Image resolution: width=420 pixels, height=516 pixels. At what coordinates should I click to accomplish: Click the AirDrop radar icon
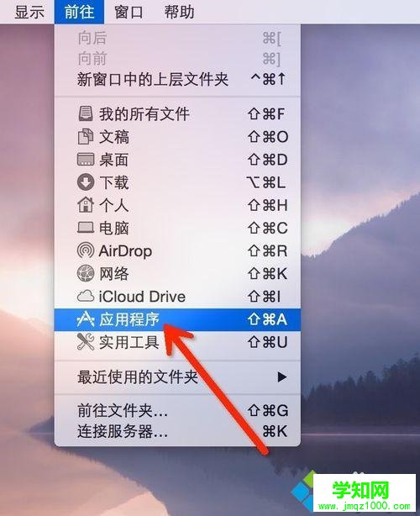pos(86,250)
